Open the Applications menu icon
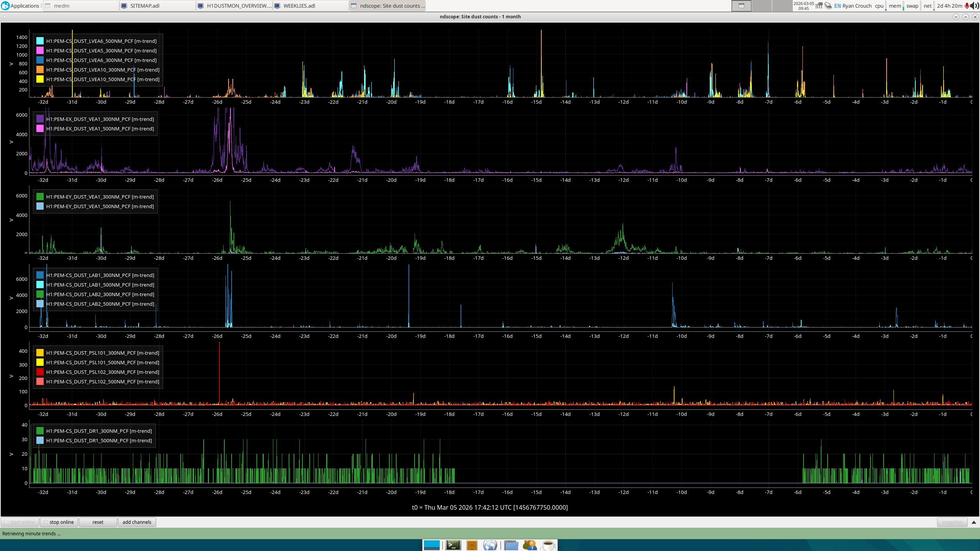980x551 pixels. pyautogui.click(x=5, y=6)
